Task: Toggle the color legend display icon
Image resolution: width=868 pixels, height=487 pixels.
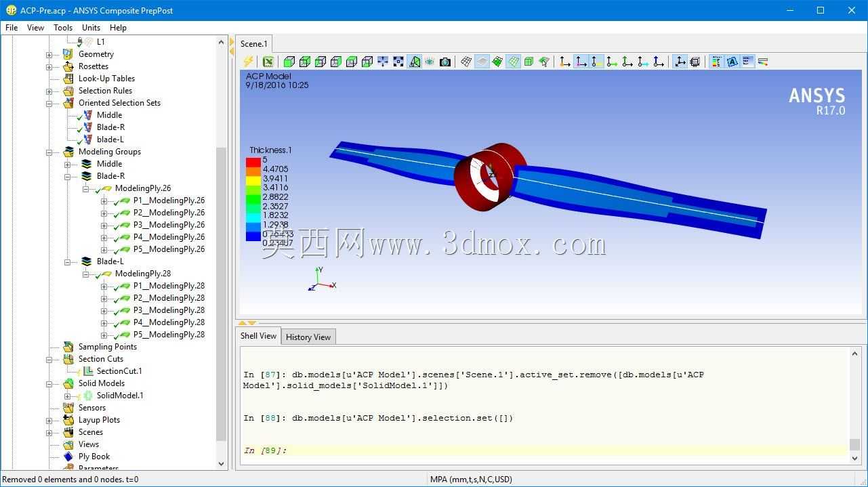Action: (716, 62)
